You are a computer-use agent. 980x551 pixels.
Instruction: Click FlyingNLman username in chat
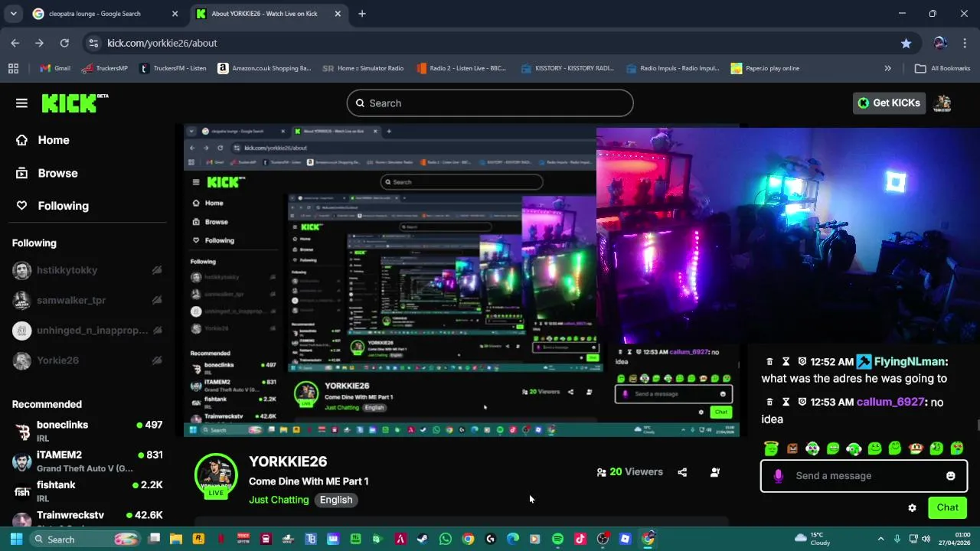pos(910,362)
